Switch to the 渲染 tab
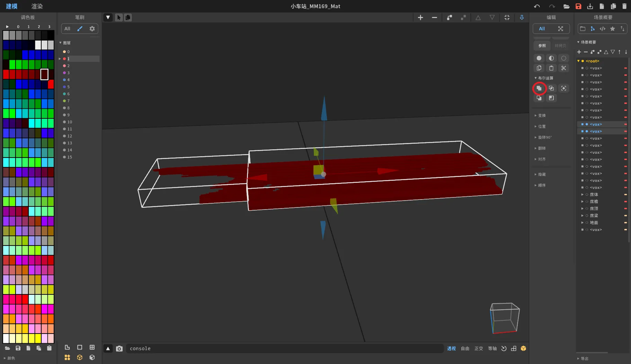This screenshot has height=364, width=631. [37, 6]
